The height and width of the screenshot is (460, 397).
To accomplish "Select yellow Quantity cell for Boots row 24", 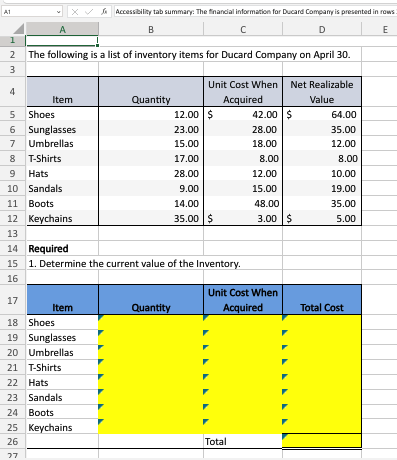I will 151,412.
